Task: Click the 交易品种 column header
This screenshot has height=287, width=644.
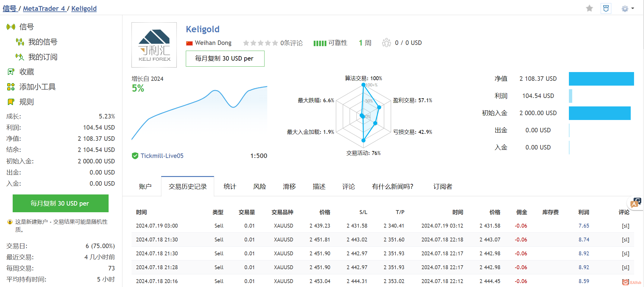Action: click(282, 212)
